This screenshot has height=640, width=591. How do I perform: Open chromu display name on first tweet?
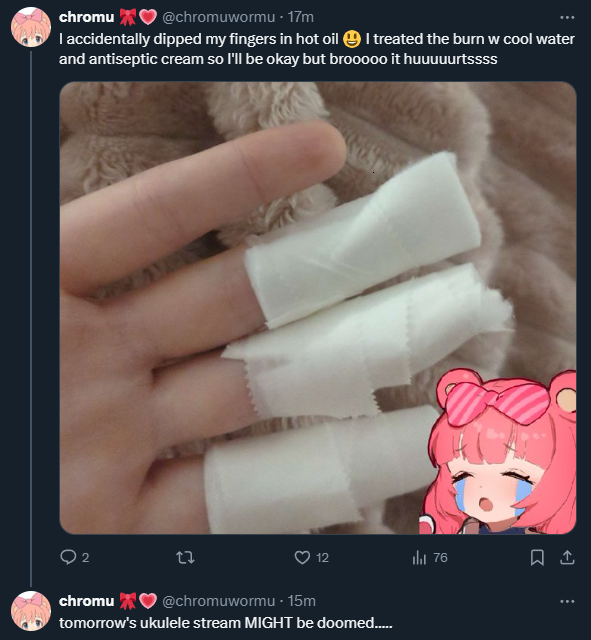click(x=87, y=17)
